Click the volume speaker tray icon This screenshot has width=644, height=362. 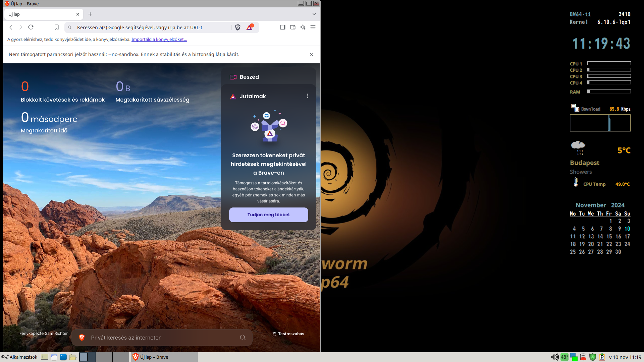tap(555, 357)
